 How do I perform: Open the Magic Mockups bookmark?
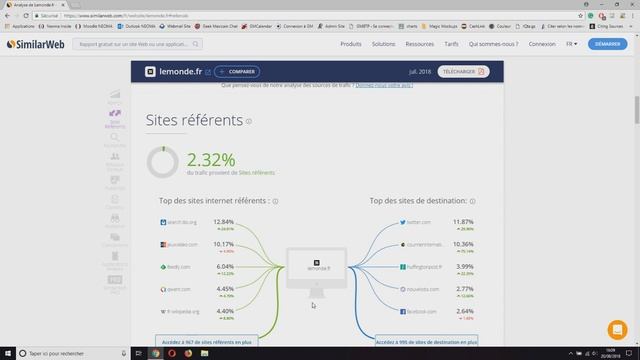[x=439, y=26]
